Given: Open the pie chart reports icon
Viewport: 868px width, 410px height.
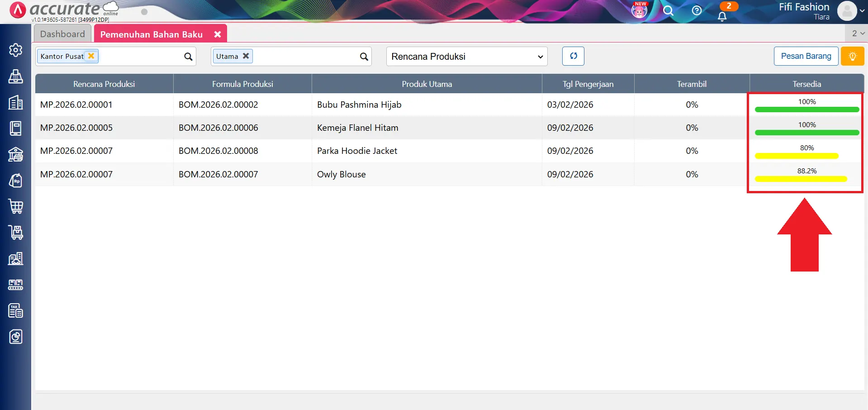Looking at the screenshot, I should tap(16, 337).
